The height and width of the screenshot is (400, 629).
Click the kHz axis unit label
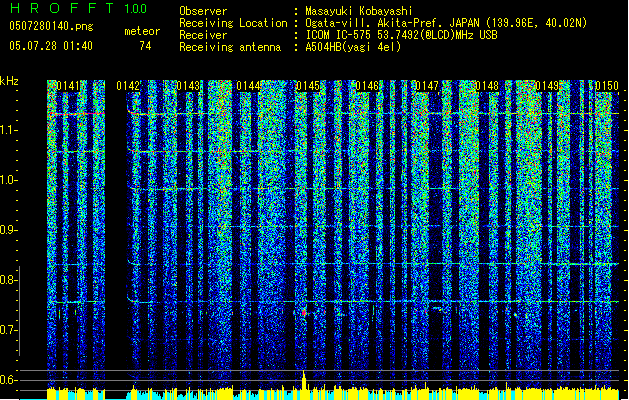tap(9, 81)
